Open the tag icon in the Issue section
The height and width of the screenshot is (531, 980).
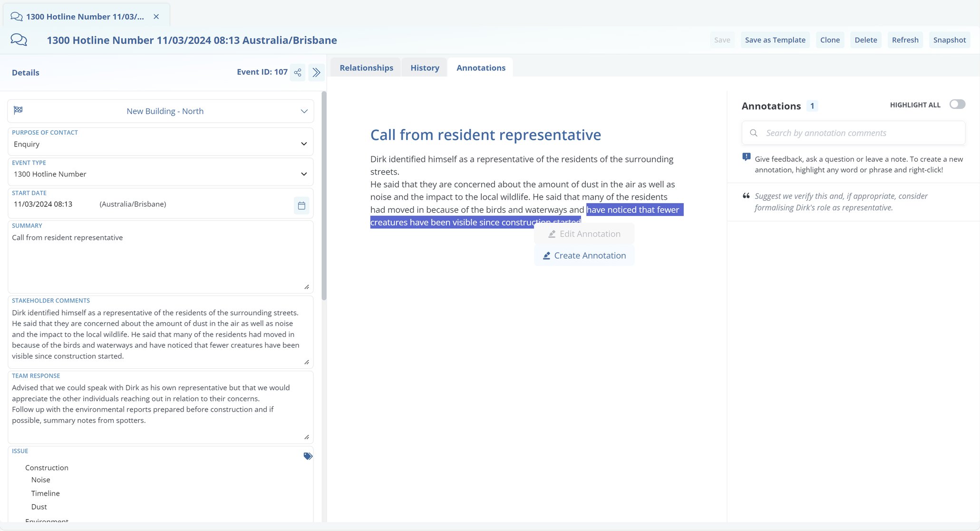click(x=308, y=455)
